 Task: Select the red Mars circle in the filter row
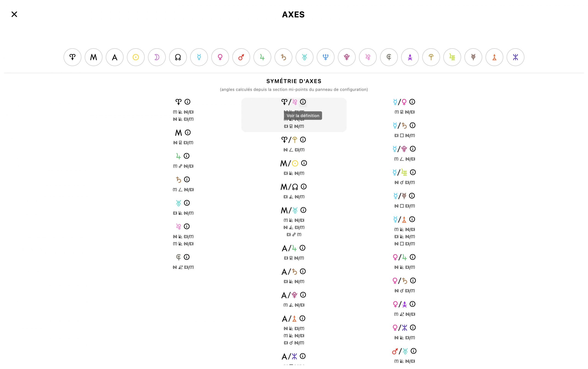coord(241,57)
